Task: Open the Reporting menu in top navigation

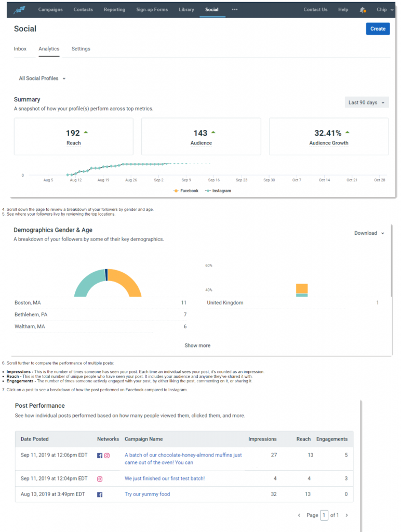Action: (x=114, y=9)
